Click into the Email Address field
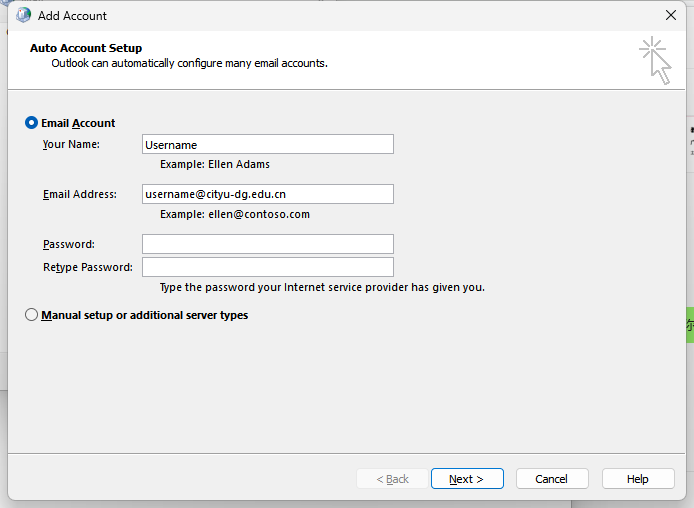 pyautogui.click(x=267, y=194)
